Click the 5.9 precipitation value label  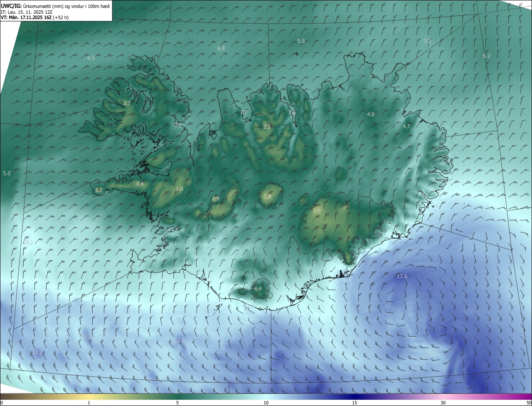(x=301, y=41)
